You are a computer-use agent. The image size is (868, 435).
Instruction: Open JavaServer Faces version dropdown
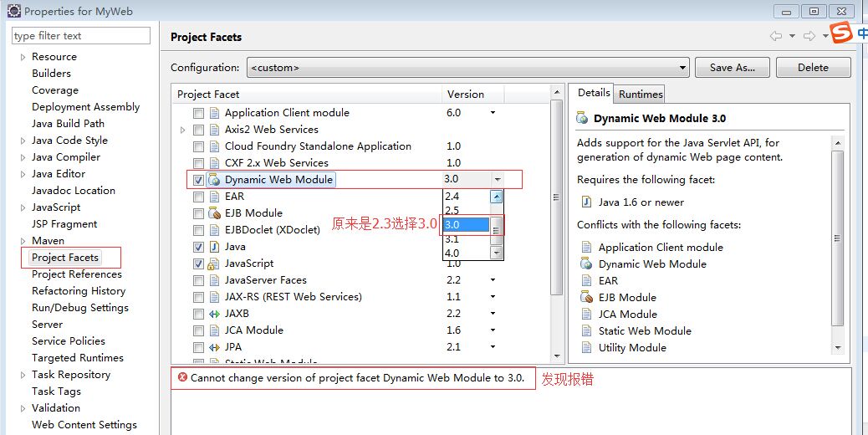point(493,280)
